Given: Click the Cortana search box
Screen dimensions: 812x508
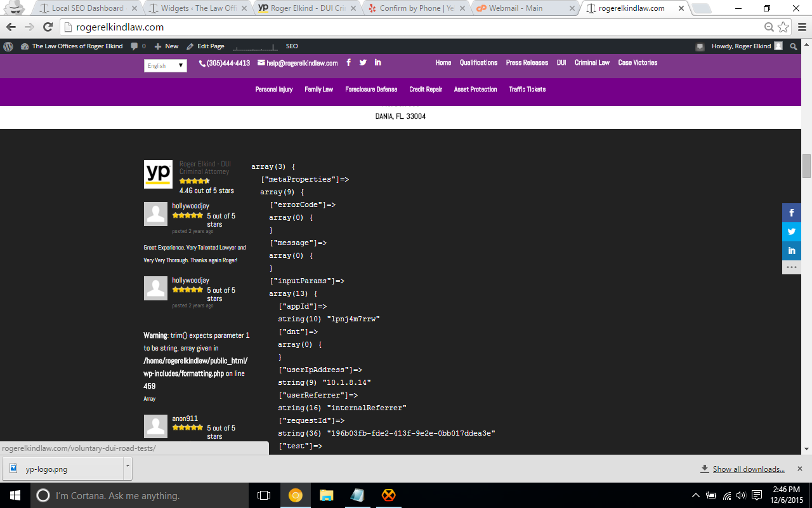Looking at the screenshot, I should click(x=140, y=495).
